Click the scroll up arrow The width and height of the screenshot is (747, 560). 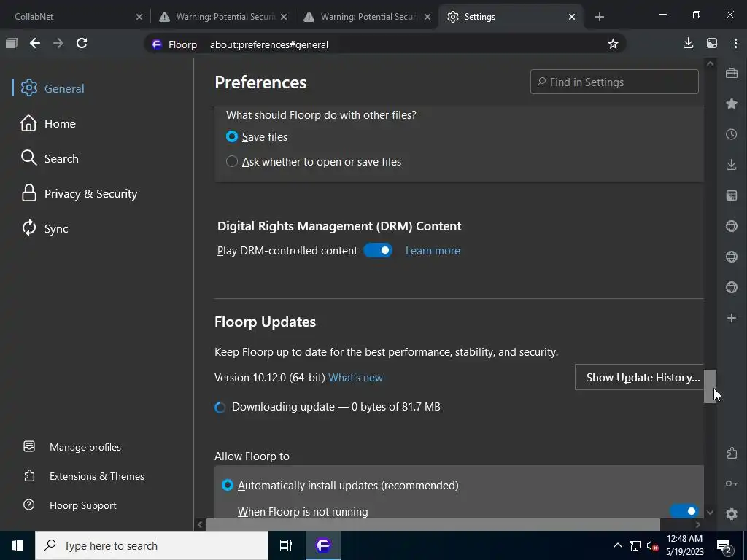tap(710, 64)
